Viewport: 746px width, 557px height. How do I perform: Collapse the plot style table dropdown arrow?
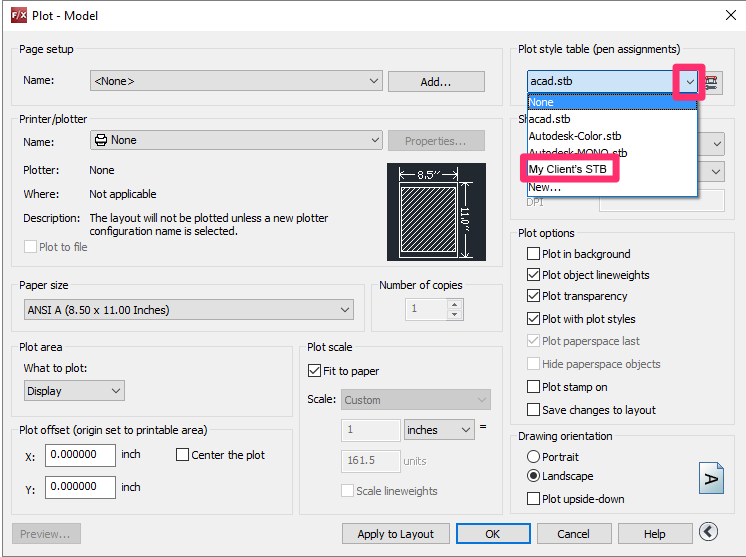pos(689,82)
